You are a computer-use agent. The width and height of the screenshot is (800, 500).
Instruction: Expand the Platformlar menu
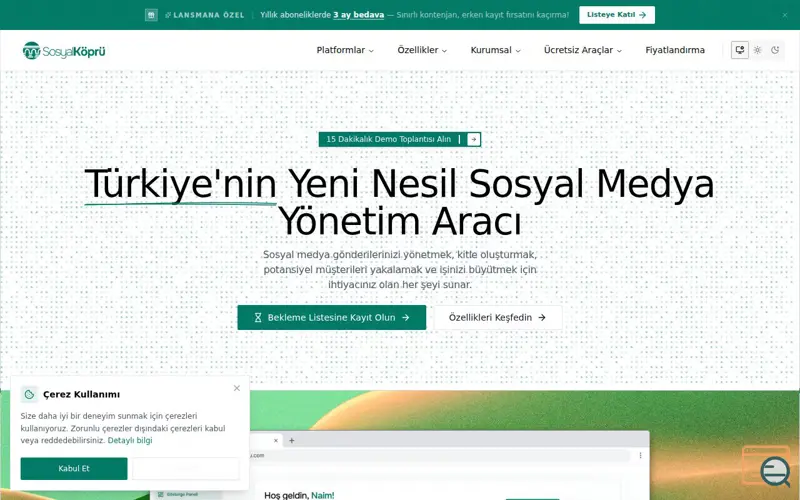click(345, 50)
